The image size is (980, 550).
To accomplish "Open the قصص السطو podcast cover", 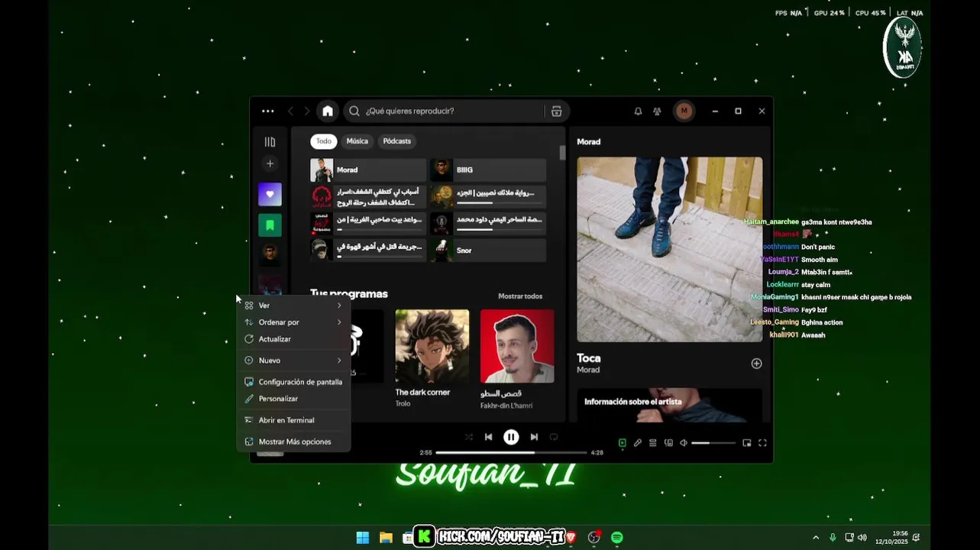I will click(517, 346).
